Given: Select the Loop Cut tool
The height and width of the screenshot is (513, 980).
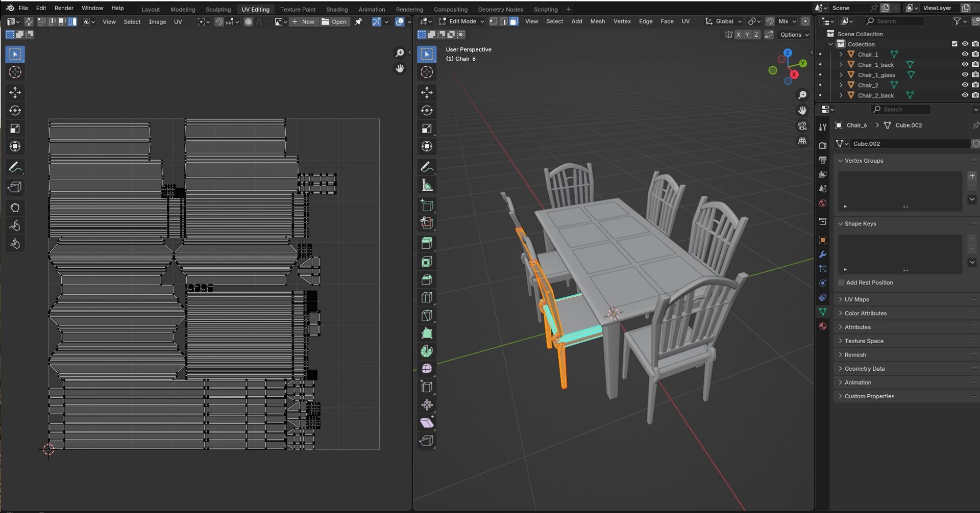Looking at the screenshot, I should point(427,297).
